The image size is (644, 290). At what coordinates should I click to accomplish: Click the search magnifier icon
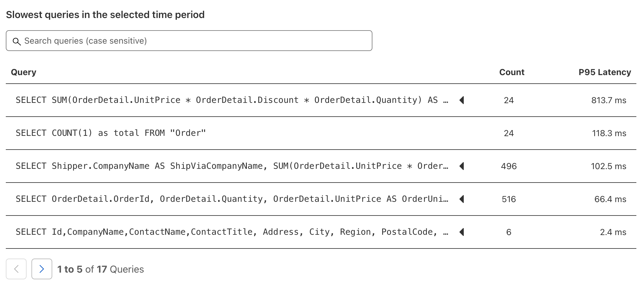(17, 41)
